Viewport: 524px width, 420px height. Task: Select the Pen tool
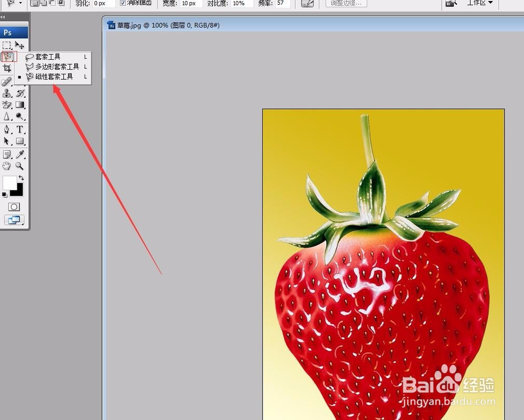(x=7, y=130)
